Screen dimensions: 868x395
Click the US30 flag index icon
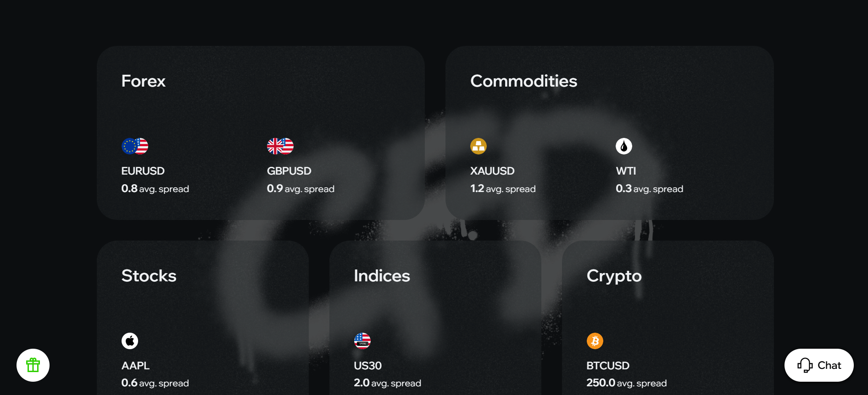[x=362, y=341]
